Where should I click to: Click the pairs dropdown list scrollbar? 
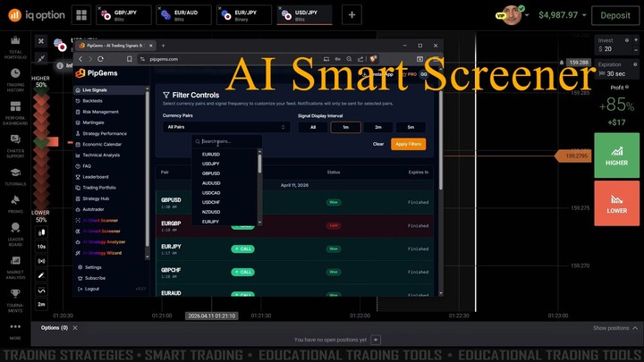click(x=259, y=164)
